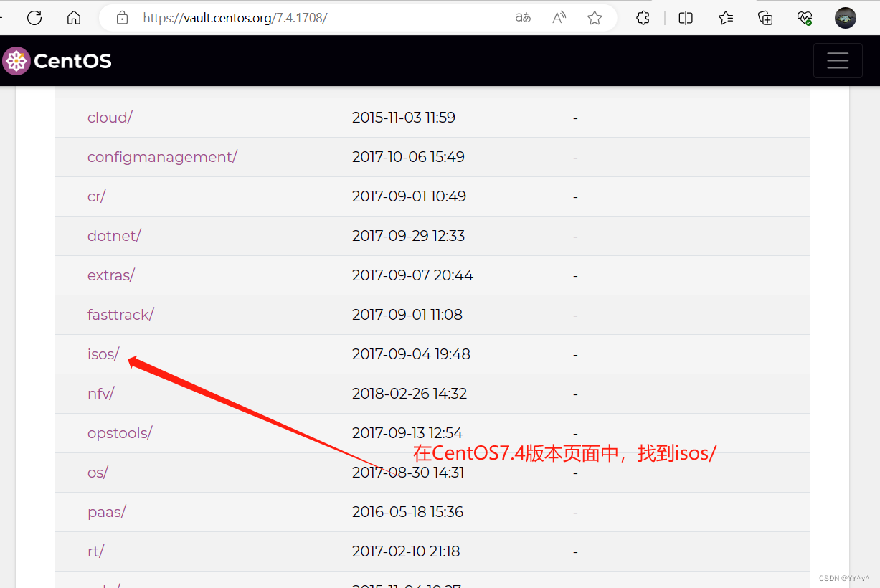Open the opstools/ directory link
Screen dimensions: 880x588
120,433
